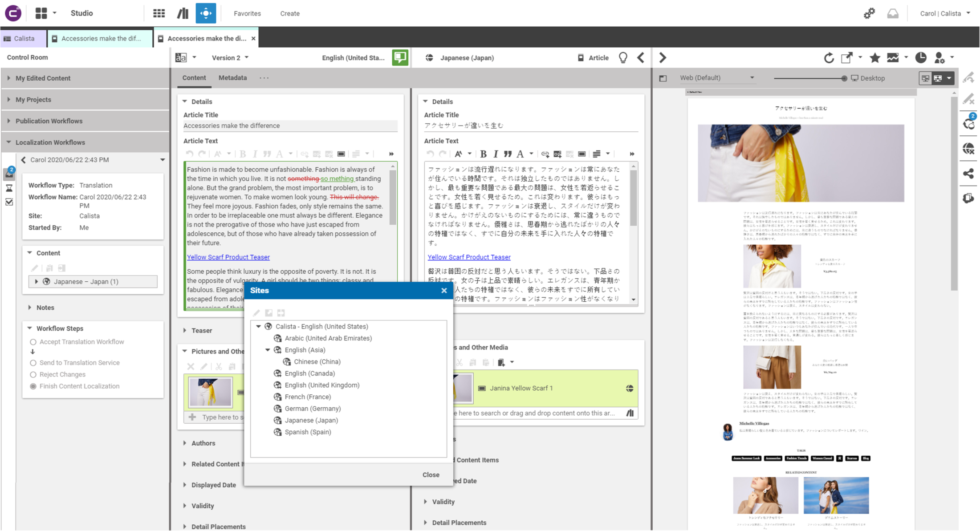Viewport: 980px width, 531px height.
Task: Expand My Edited Content section
Action: 85,78
